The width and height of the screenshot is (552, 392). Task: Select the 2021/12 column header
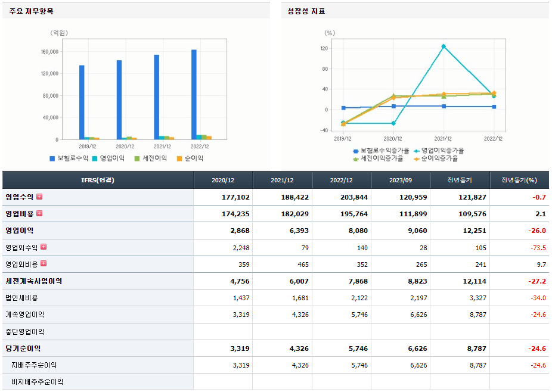pyautogui.click(x=283, y=180)
